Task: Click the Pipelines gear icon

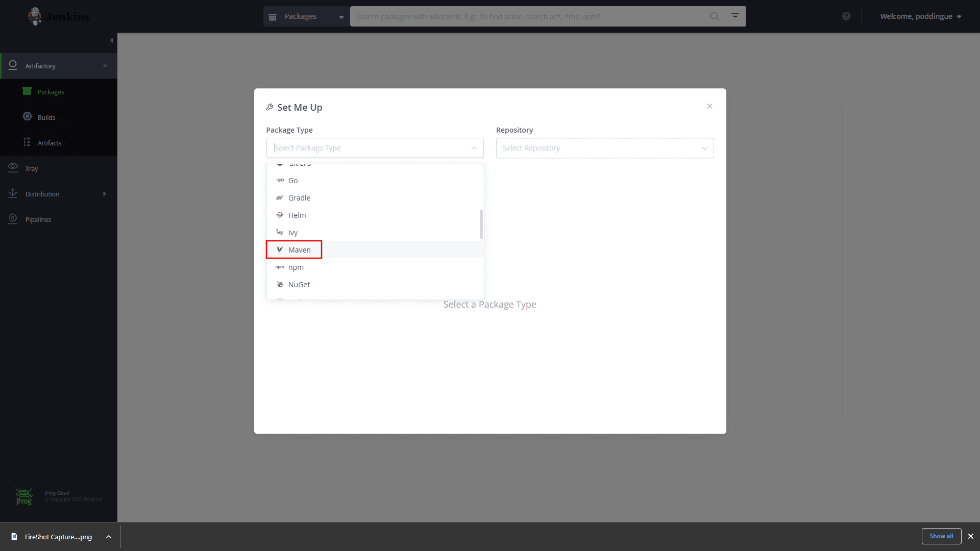Action: tap(13, 218)
